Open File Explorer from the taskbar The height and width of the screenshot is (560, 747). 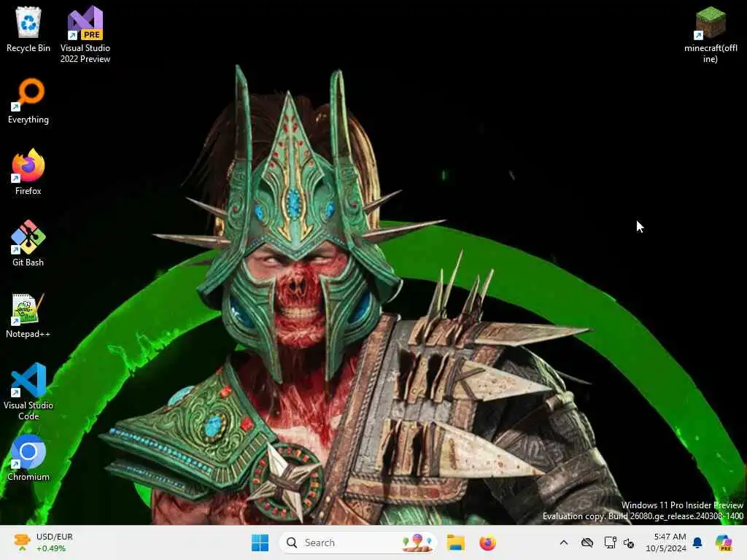(455, 542)
